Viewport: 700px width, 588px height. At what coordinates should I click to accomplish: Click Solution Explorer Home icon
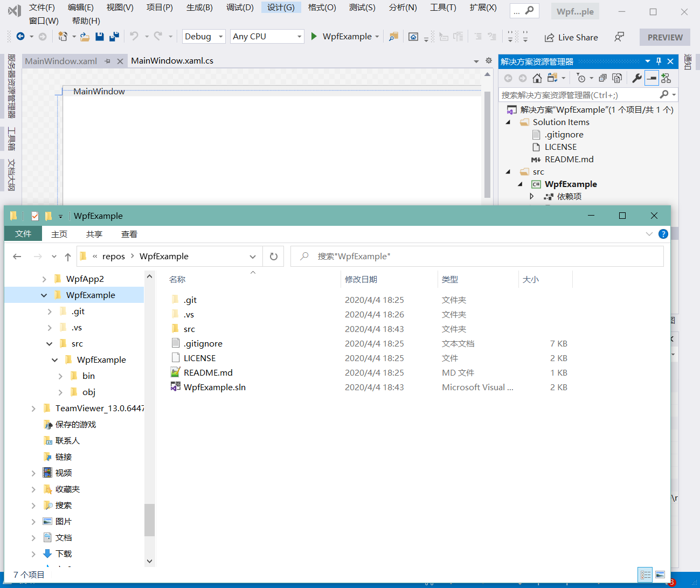tap(537, 78)
